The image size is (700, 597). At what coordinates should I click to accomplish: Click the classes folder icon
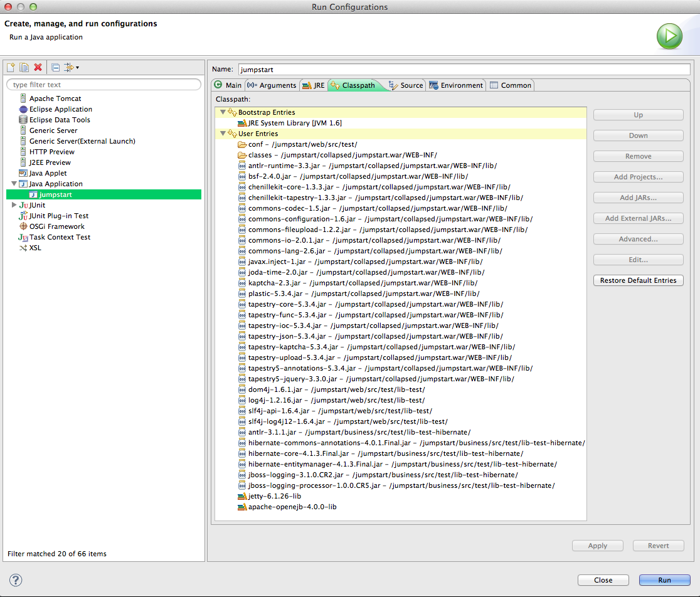[242, 156]
